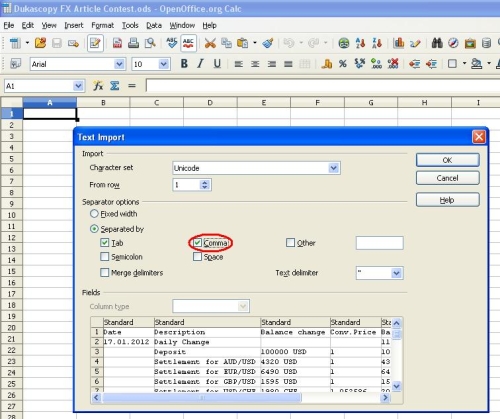Open the Format menu
Screen dimensions: 500x419
point(102,25)
